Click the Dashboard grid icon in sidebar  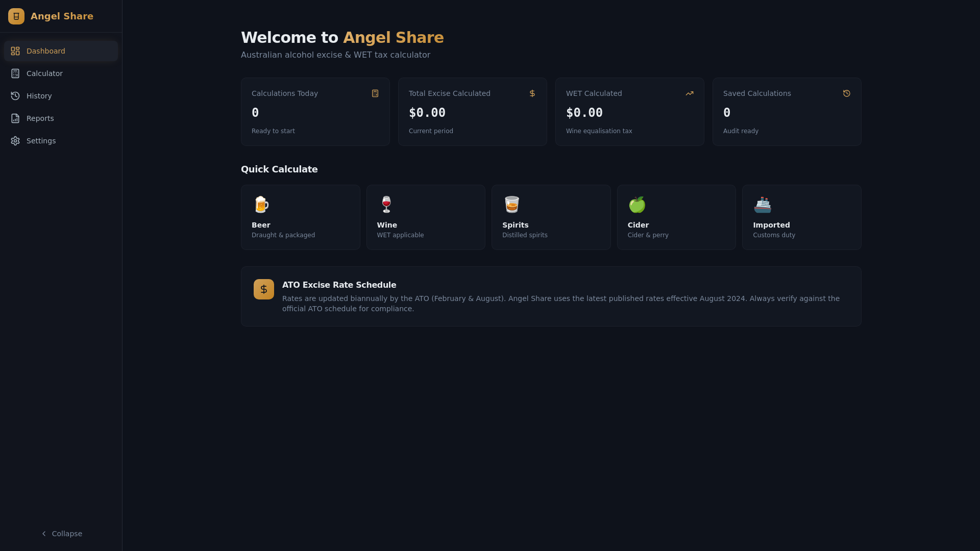point(15,51)
